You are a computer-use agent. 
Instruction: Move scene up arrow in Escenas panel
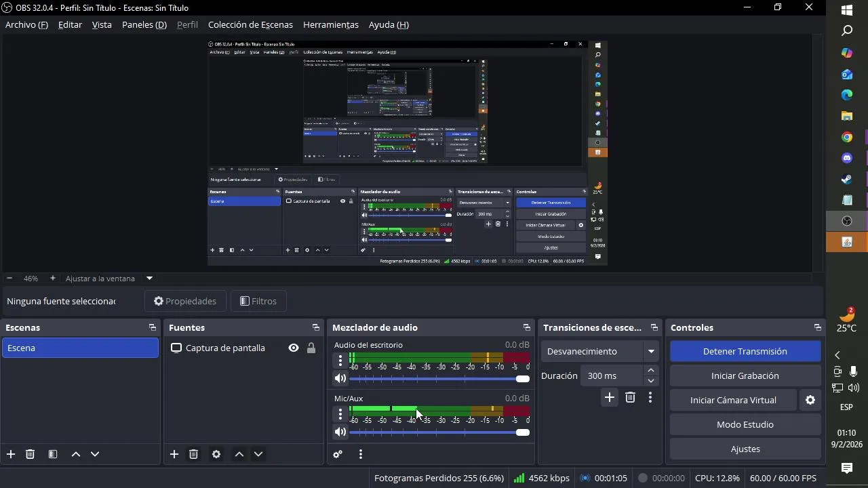click(76, 454)
